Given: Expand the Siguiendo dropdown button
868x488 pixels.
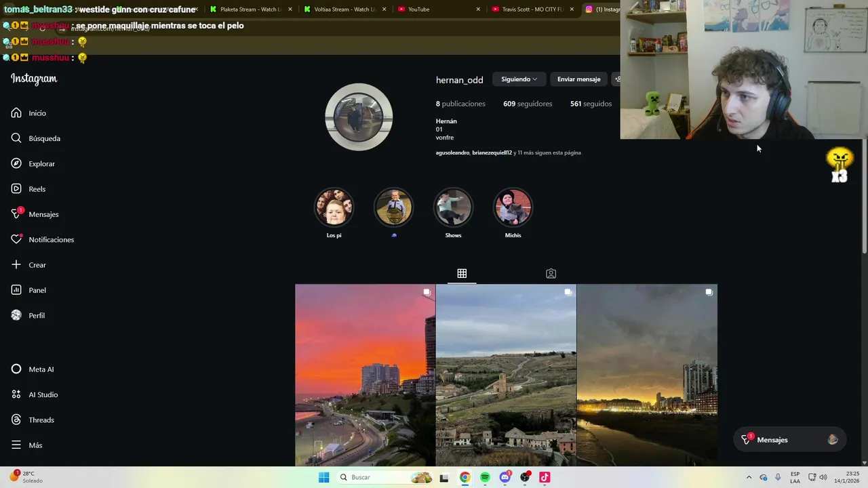Looking at the screenshot, I should point(519,79).
